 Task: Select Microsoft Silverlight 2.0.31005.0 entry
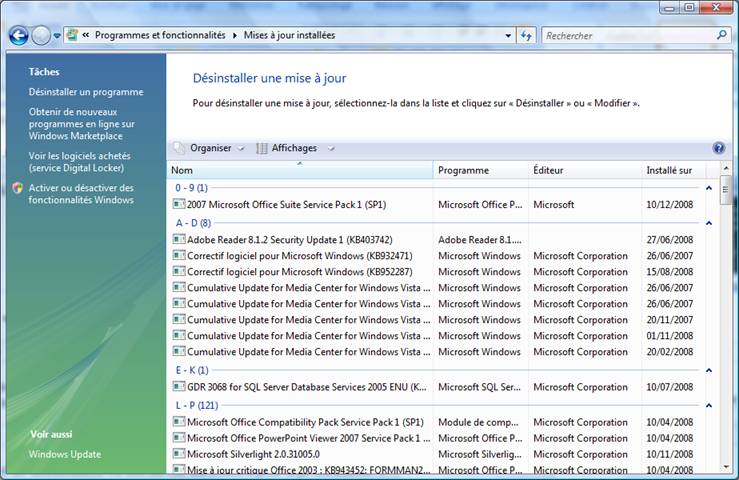[254, 454]
